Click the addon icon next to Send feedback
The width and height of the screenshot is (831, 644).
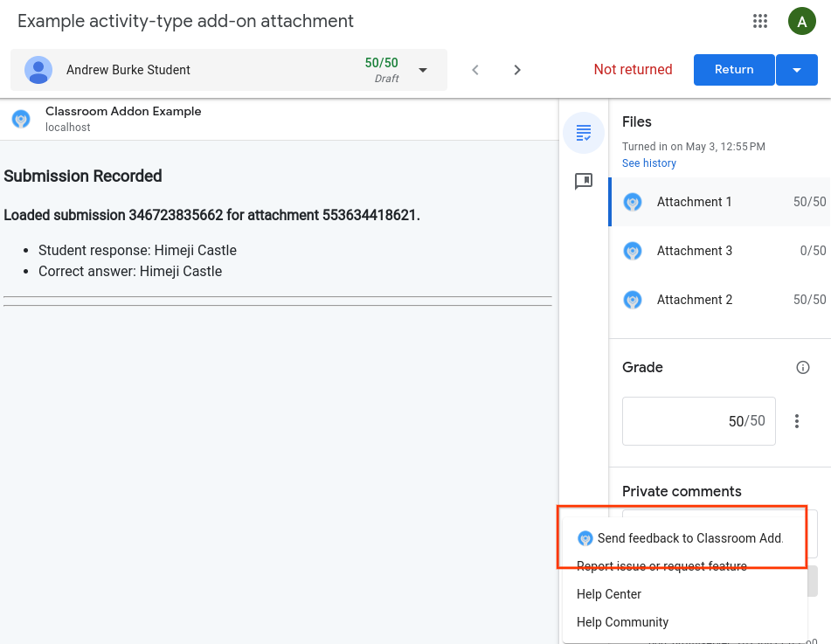585,538
